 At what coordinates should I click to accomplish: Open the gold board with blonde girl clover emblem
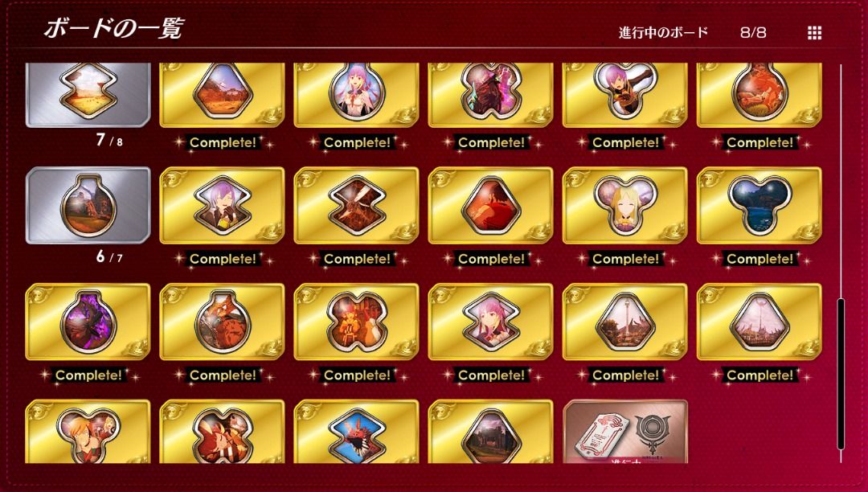(625, 205)
